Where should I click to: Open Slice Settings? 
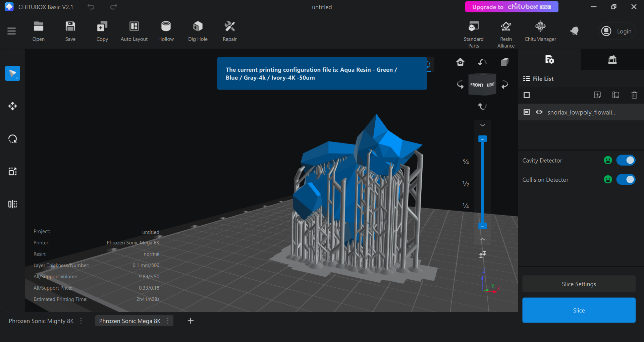(579, 284)
